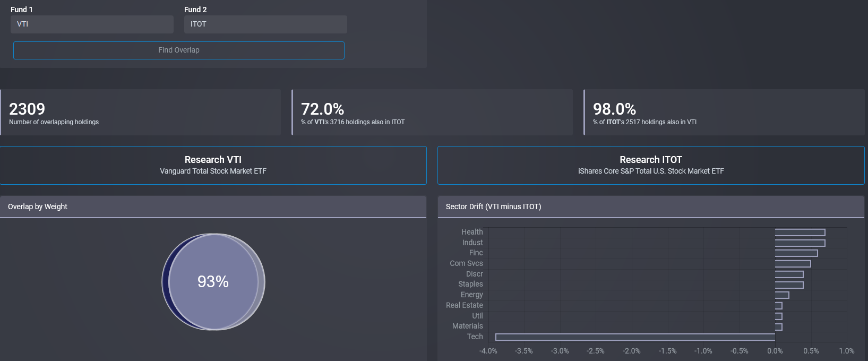868x361 pixels.
Task: Click the Fund 1 field label
Action: pyautogui.click(x=22, y=10)
